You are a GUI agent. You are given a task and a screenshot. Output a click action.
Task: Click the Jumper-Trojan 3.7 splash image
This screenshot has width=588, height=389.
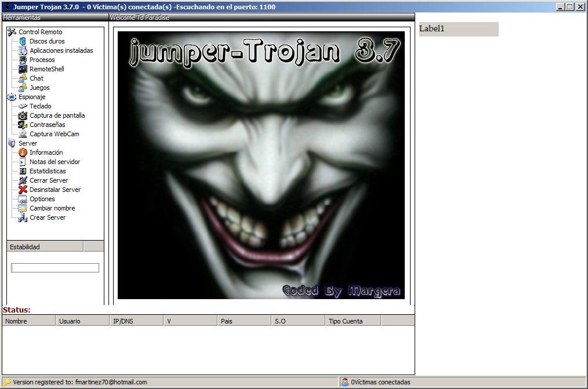click(261, 165)
